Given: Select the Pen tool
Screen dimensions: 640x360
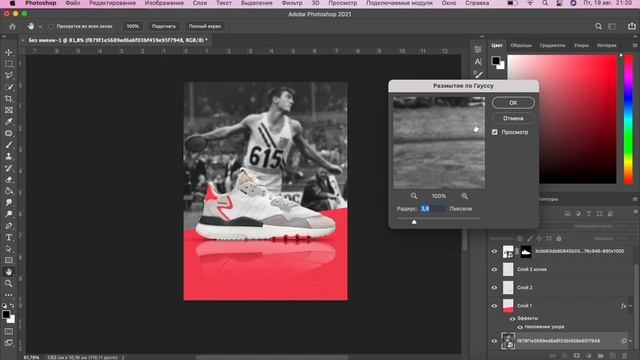Looking at the screenshot, I should pyautogui.click(x=9, y=226).
